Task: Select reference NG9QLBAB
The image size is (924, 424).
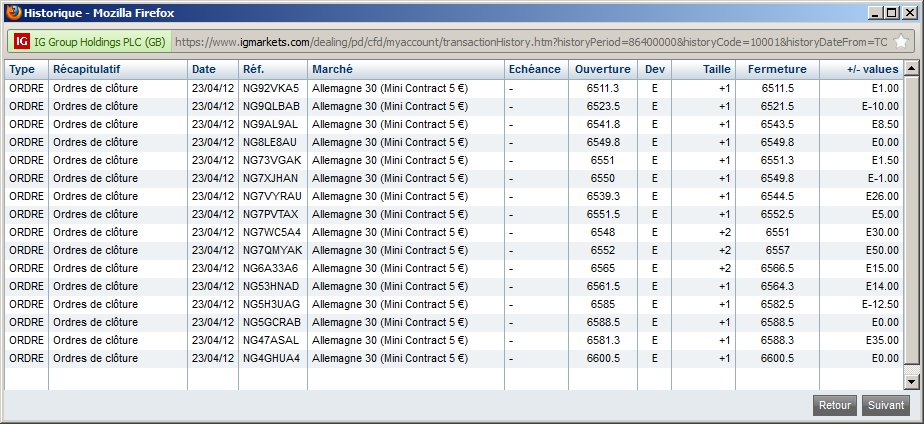Action: point(272,107)
